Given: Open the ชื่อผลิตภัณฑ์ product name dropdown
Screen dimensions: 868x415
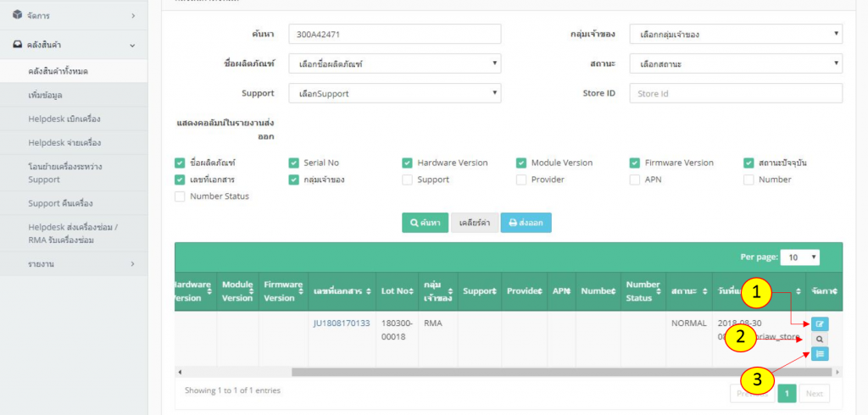Looking at the screenshot, I should [395, 64].
